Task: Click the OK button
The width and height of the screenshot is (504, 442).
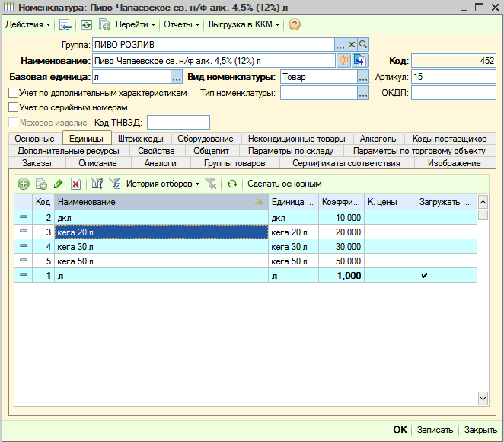Action: point(400,430)
